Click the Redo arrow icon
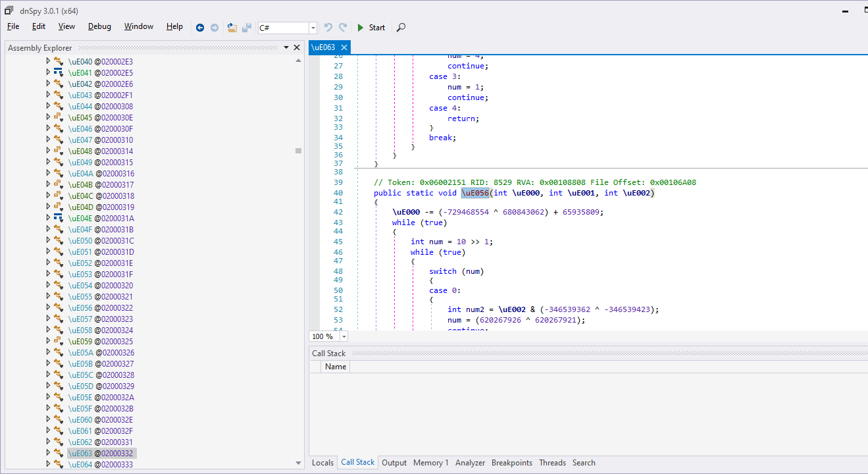The image size is (868, 474). tap(343, 28)
